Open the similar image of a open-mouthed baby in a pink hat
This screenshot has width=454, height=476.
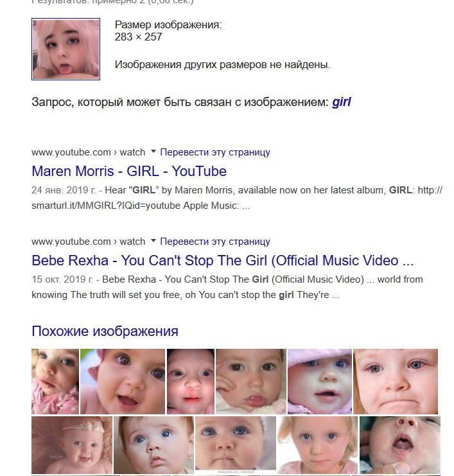click(x=123, y=382)
